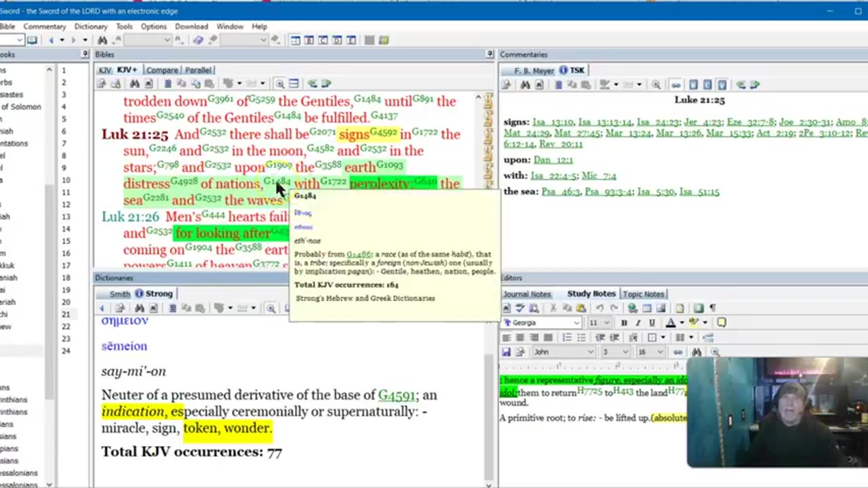This screenshot has height=488, width=868.
Task: Toggle Underline formatting in Editors
Action: [652, 323]
